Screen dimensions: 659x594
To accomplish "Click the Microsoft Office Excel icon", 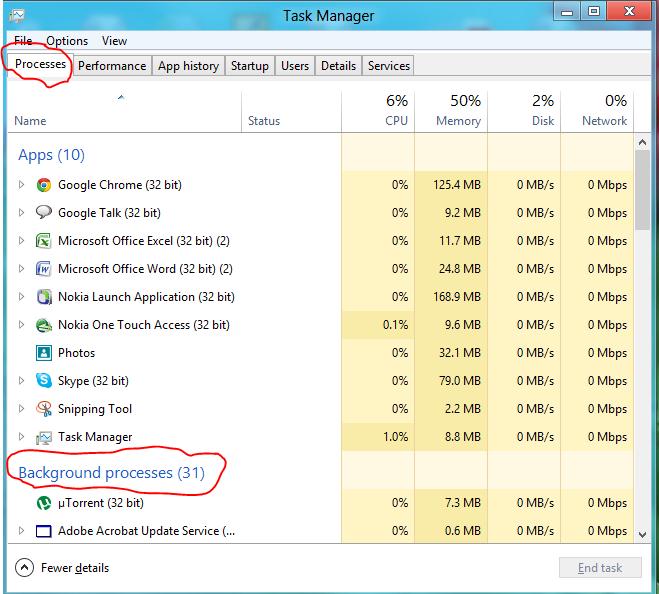I will [x=44, y=241].
